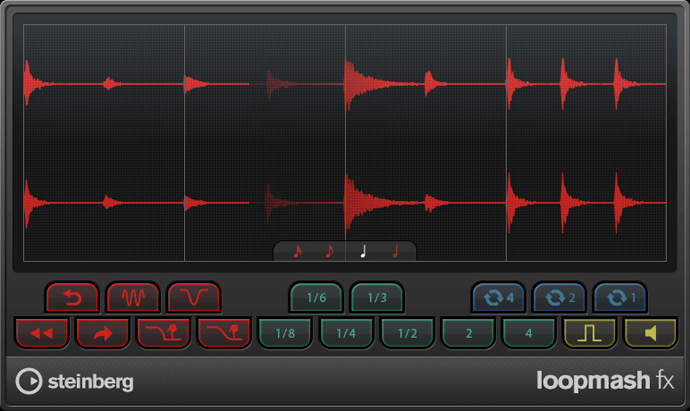690x411 pixels.
Task: Select the red half-note quantize option
Action: pos(395,251)
